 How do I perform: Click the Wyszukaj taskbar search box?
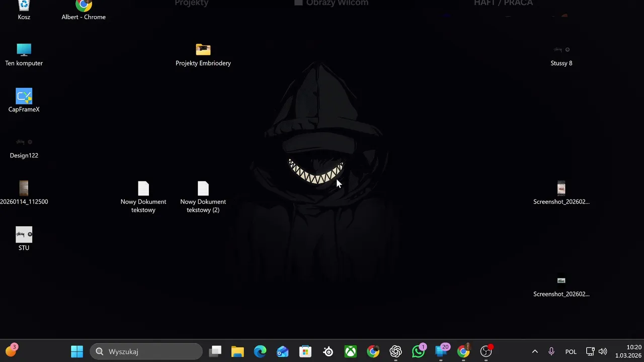point(146,351)
